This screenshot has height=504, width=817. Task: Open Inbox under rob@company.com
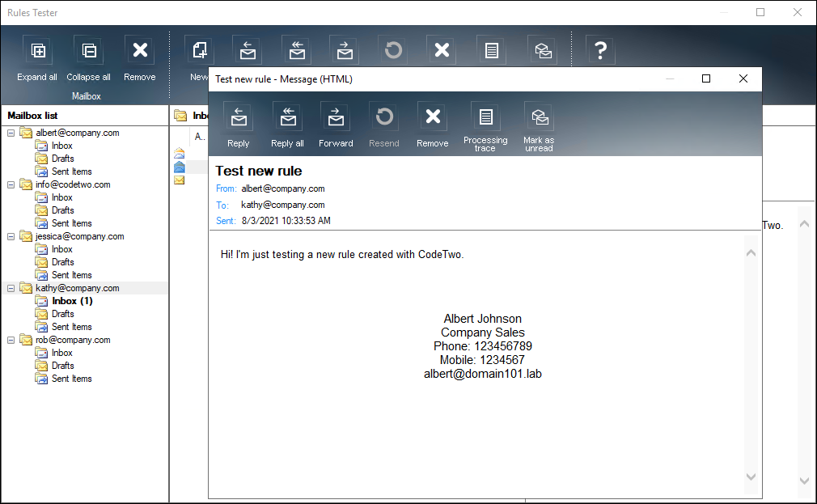(x=61, y=353)
